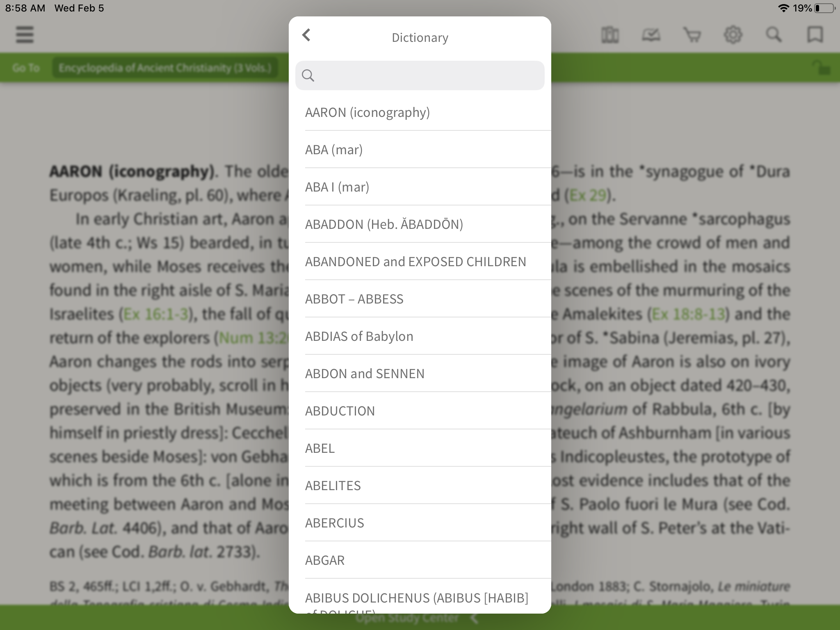Tap the settings gear icon

pos(733,35)
